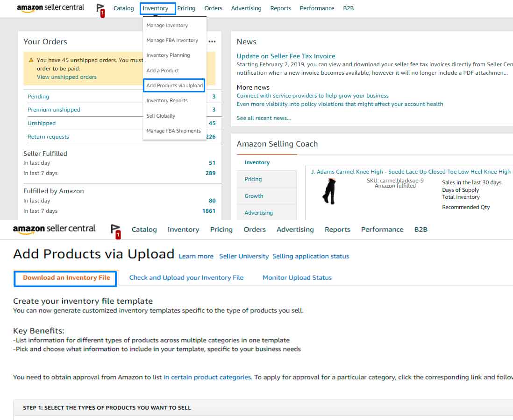Screen dimensions: 513x420
Task: Open the B2B menu in the top navigation bar
Action: coord(348,8)
